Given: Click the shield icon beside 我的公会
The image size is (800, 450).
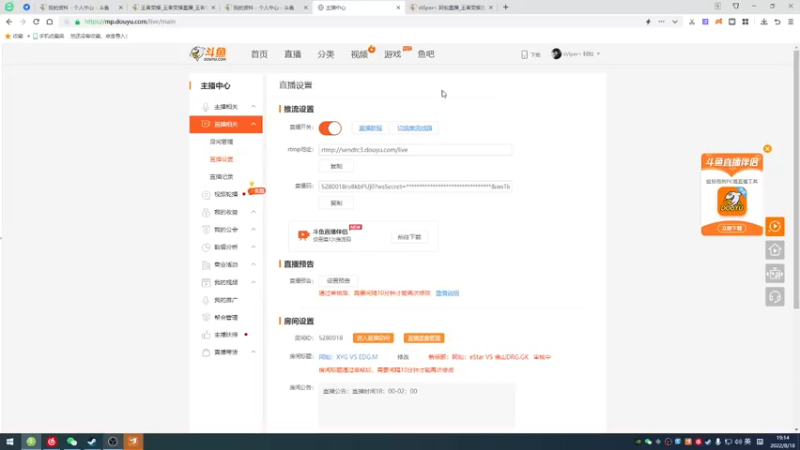Looking at the screenshot, I should click(206, 230).
